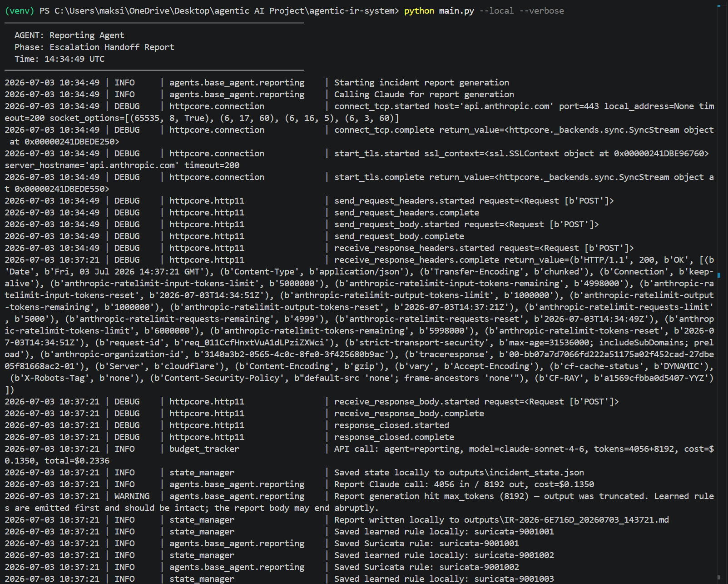Screen dimensions: 728x584
Task: Click the model=claude-sonnet-4-6 text
Action: [526, 449]
